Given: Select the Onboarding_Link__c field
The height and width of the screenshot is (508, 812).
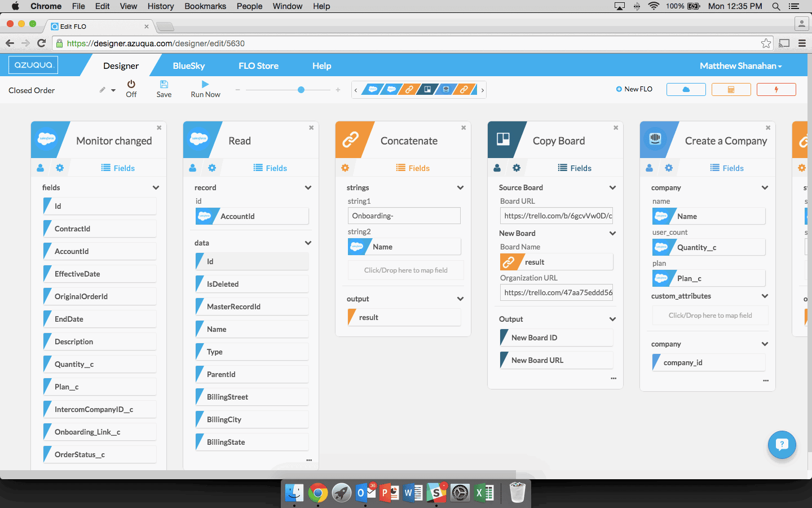Looking at the screenshot, I should [100, 432].
